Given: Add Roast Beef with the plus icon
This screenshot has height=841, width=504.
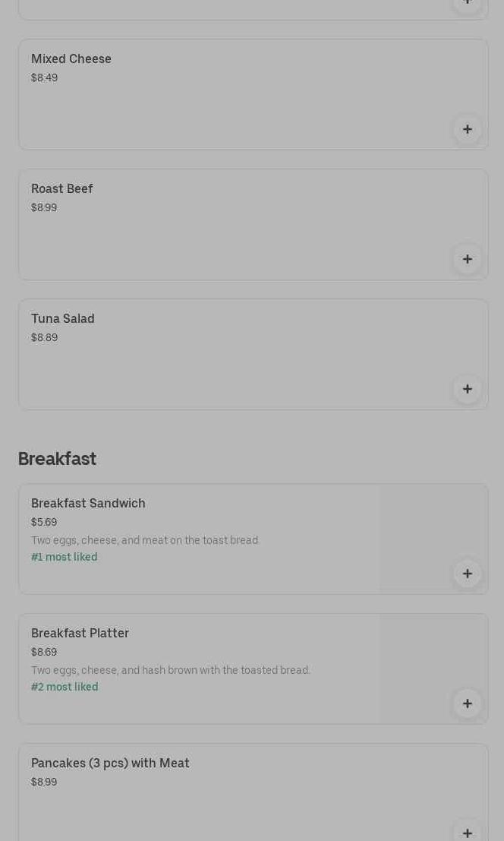Looking at the screenshot, I should [x=467, y=259].
